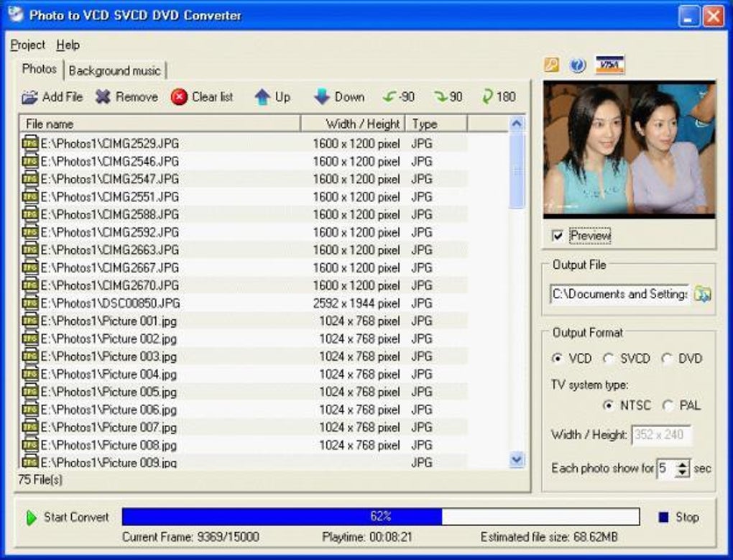Select DVD output format option
This screenshot has width=733, height=560.
click(667, 359)
